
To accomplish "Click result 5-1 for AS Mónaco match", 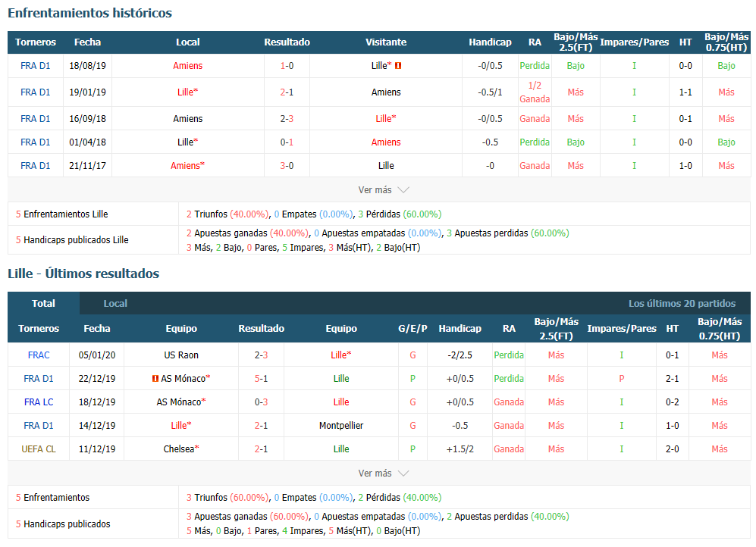I will pyautogui.click(x=262, y=379).
